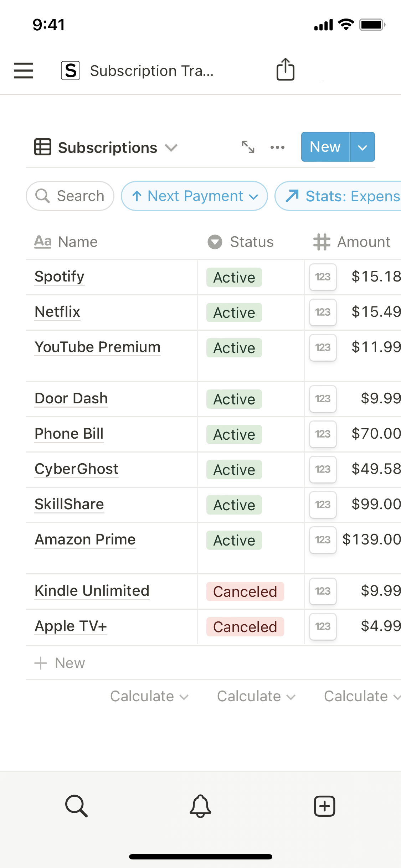Open notifications bell in bottom bar
Image resolution: width=401 pixels, height=868 pixels.
[x=200, y=806]
